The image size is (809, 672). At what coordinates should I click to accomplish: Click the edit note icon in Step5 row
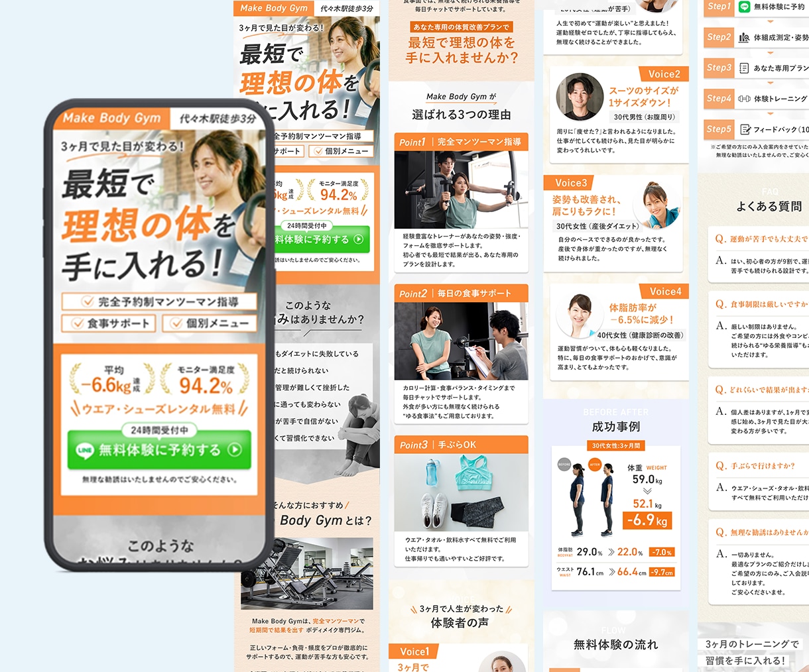[745, 129]
